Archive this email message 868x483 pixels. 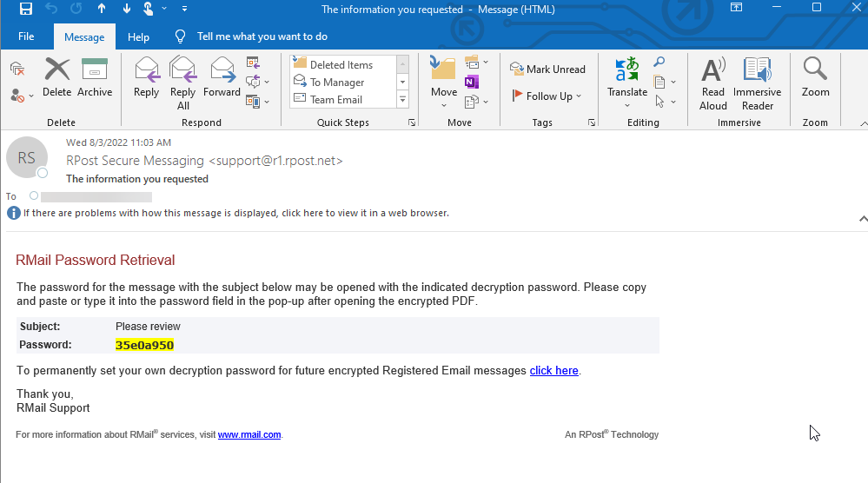(95, 77)
